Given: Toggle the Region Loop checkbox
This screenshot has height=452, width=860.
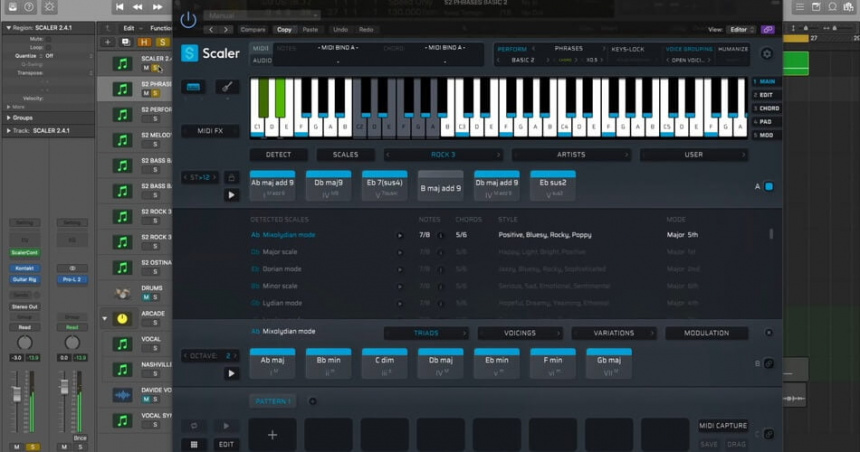Looking at the screenshot, I should pyautogui.click(x=48, y=47).
